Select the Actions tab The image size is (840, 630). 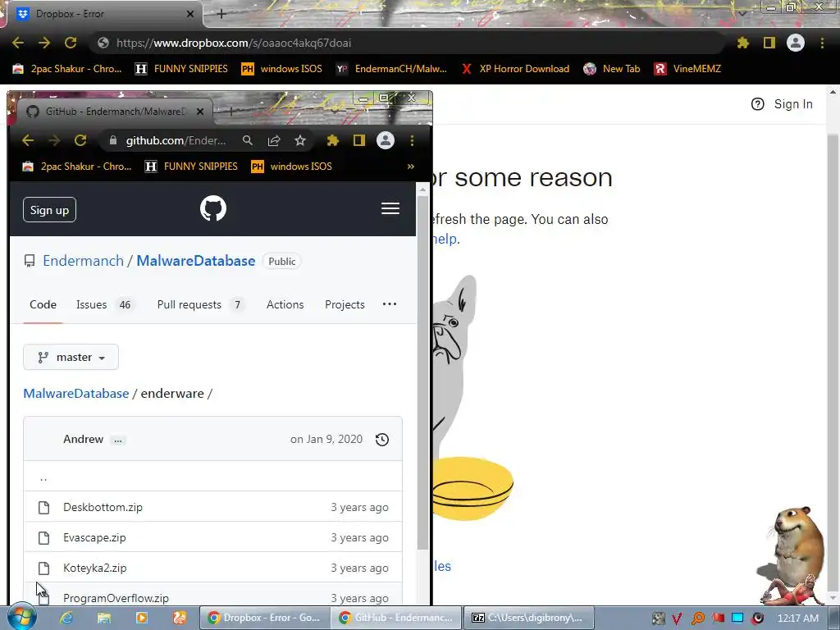click(285, 305)
